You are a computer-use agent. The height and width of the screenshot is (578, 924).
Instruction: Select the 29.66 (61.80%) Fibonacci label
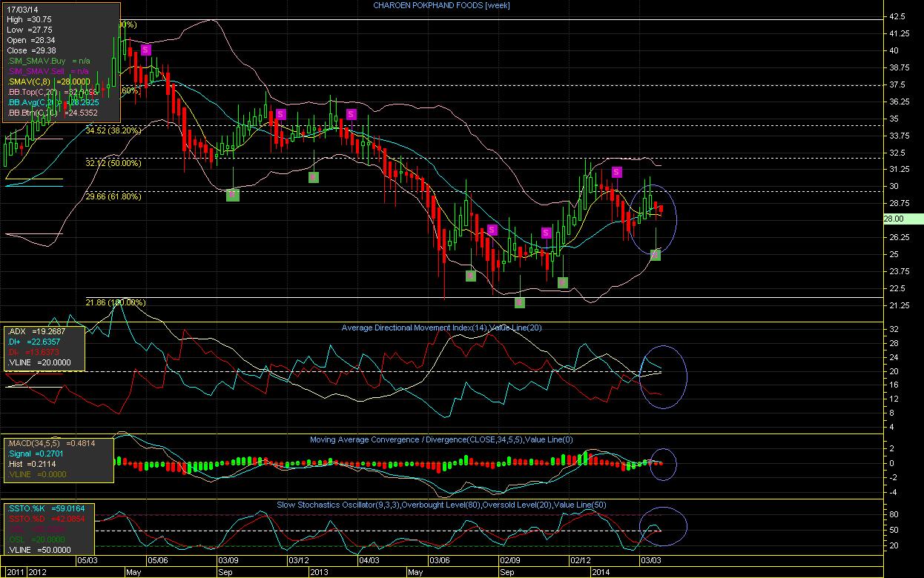click(x=113, y=196)
